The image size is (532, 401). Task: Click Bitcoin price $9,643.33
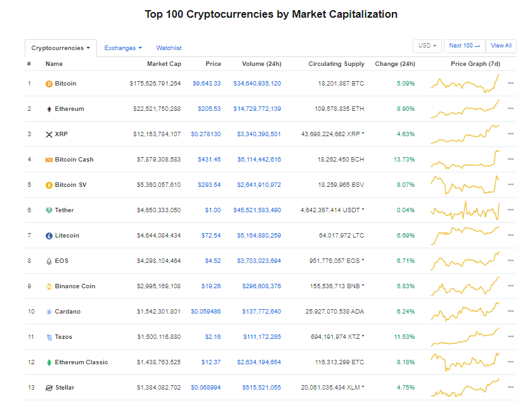(207, 84)
